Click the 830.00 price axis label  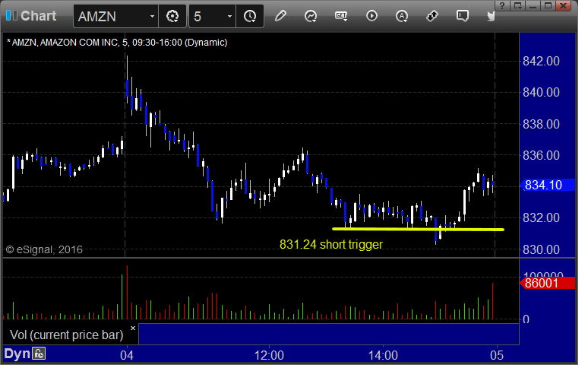pyautogui.click(x=541, y=249)
